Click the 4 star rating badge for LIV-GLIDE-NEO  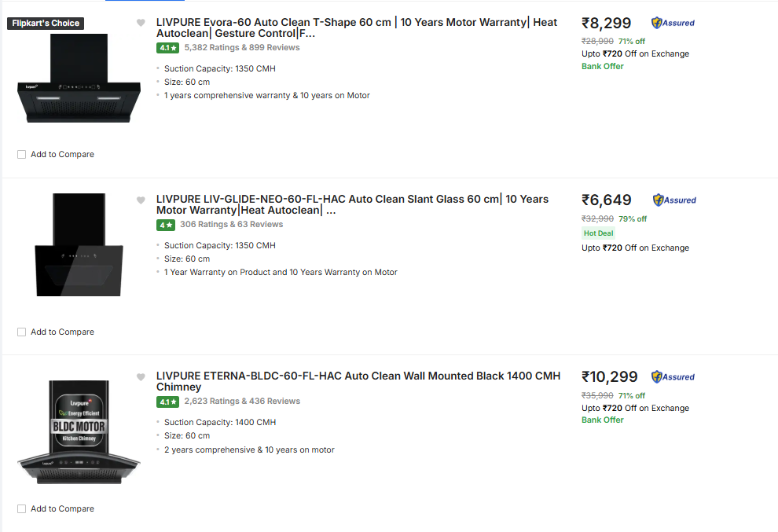pos(165,225)
